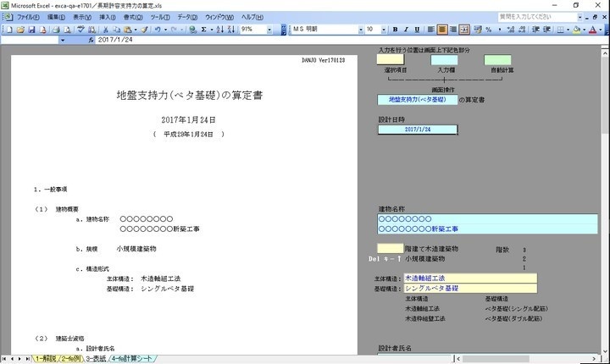Open the ファイル(F) menu

(28, 17)
